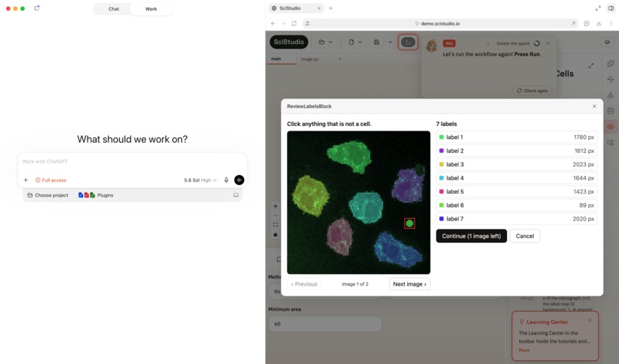Switch to Work mode in ChatGPT window
Screen dimensions: 619x364
coord(151,8)
